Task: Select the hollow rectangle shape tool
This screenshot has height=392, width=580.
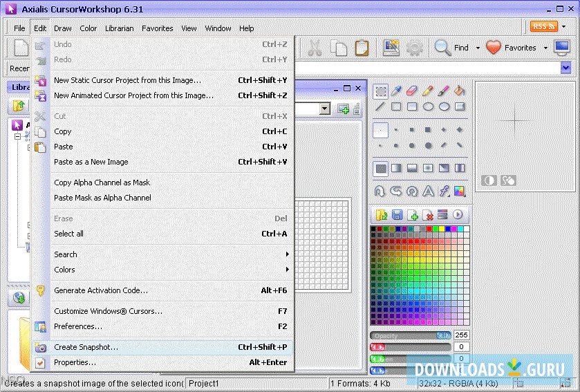Action: [x=396, y=107]
